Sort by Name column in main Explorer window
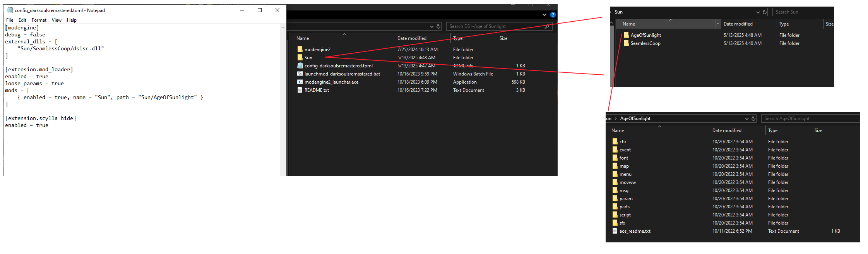 (303, 38)
